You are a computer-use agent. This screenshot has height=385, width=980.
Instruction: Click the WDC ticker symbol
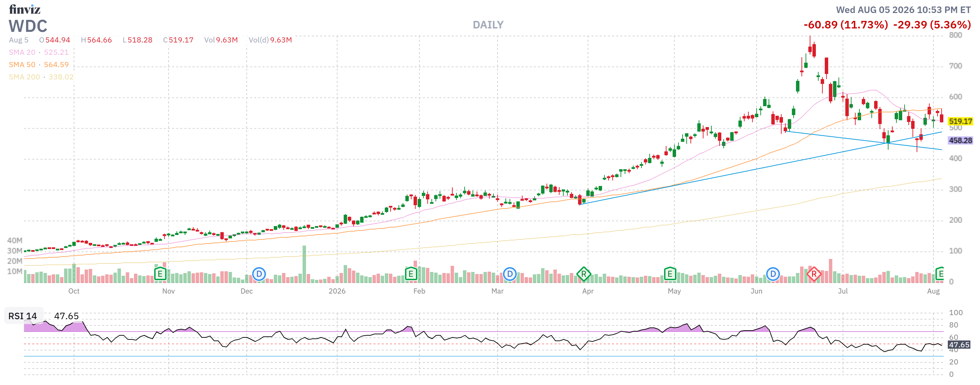pyautogui.click(x=28, y=26)
